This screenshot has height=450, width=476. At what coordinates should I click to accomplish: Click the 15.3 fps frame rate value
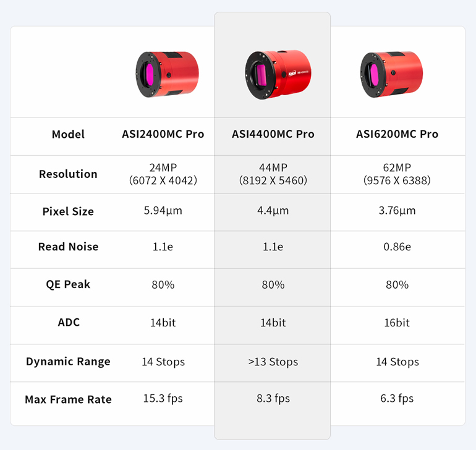click(163, 399)
